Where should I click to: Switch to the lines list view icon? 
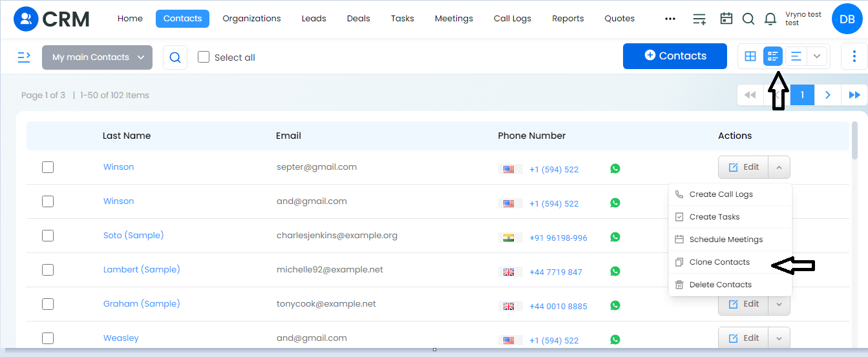point(796,56)
